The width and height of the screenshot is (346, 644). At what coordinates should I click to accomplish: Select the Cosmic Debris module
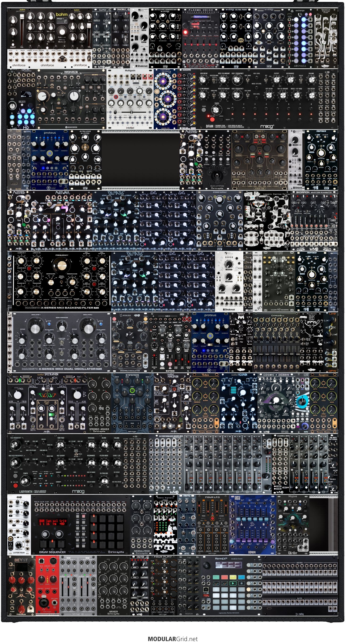276,403
